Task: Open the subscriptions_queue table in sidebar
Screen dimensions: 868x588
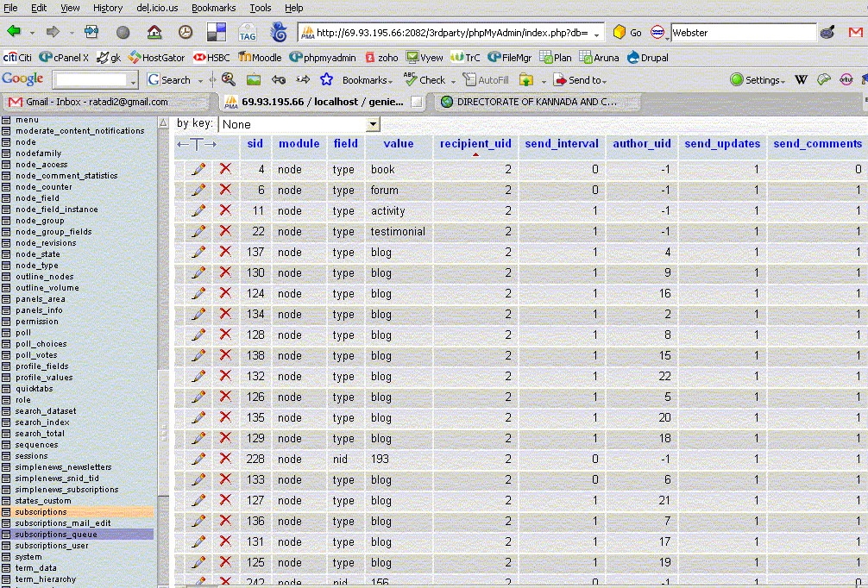Action: pyautogui.click(x=56, y=535)
